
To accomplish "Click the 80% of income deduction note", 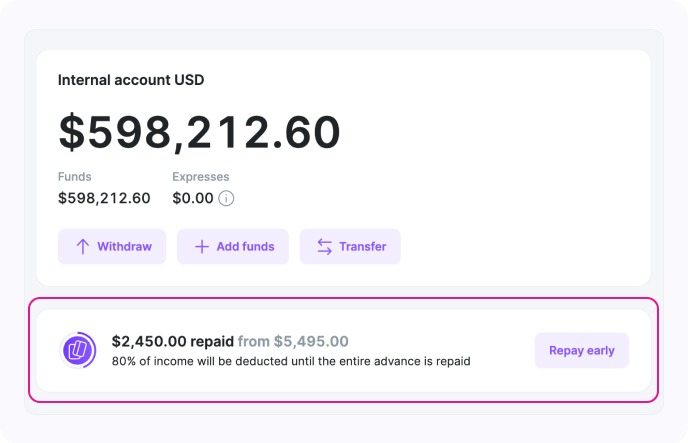I will 290,360.
